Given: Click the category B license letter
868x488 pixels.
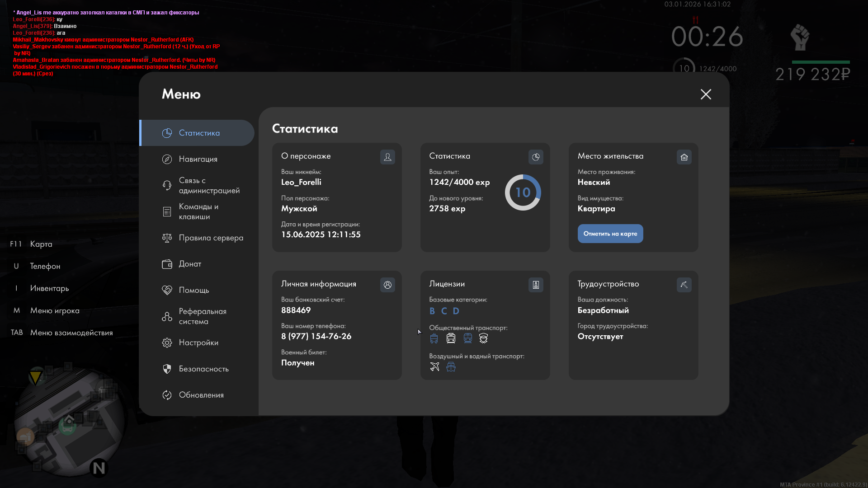Looking at the screenshot, I should point(432,311).
